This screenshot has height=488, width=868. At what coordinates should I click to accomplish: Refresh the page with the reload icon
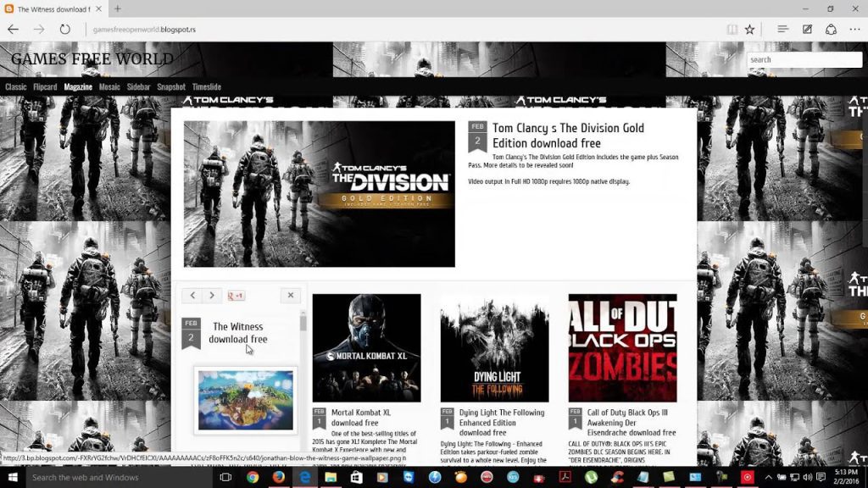[65, 29]
